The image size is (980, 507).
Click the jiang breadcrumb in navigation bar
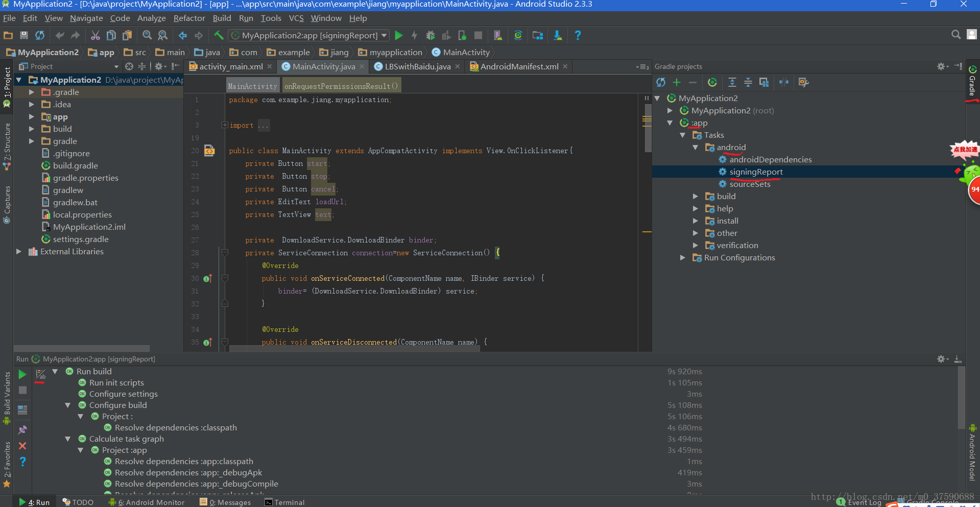click(x=334, y=52)
